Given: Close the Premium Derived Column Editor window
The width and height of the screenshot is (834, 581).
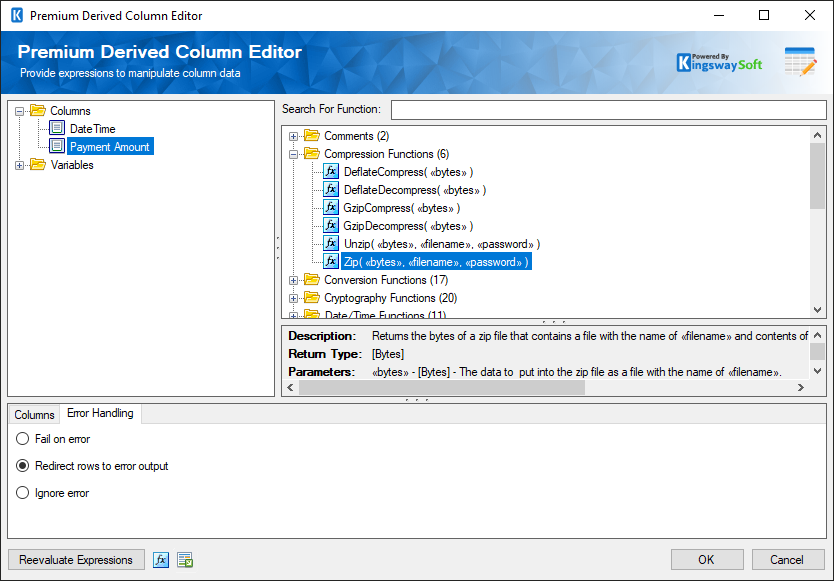Looking at the screenshot, I should pyautogui.click(x=810, y=15).
